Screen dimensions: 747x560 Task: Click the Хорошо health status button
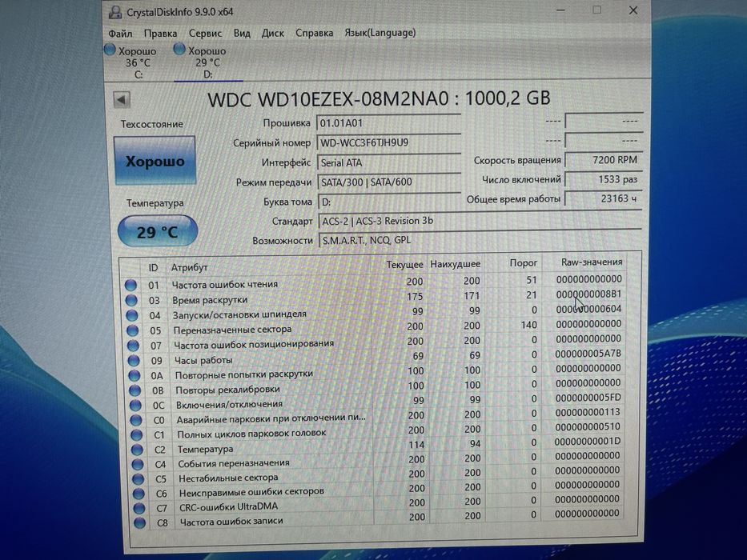coord(155,161)
